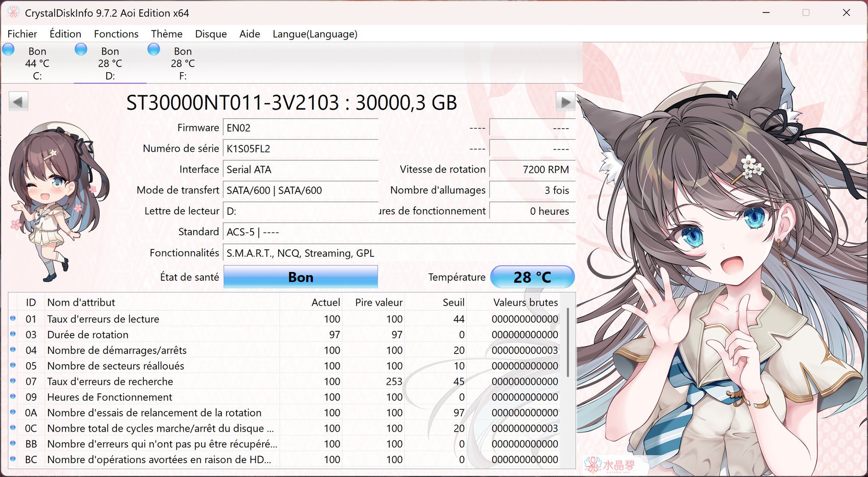
Task: Click the power-on hours value 0 heures
Action: click(x=532, y=211)
